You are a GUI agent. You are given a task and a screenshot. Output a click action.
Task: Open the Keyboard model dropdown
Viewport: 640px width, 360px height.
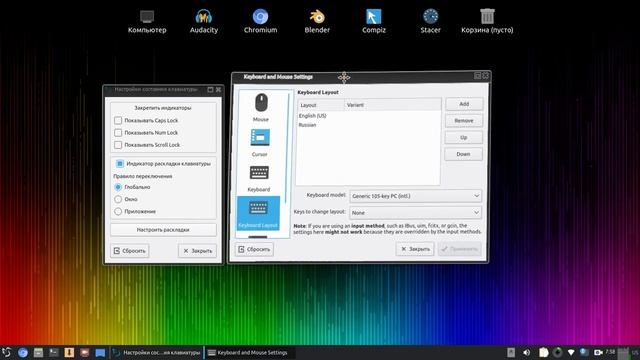pos(416,196)
